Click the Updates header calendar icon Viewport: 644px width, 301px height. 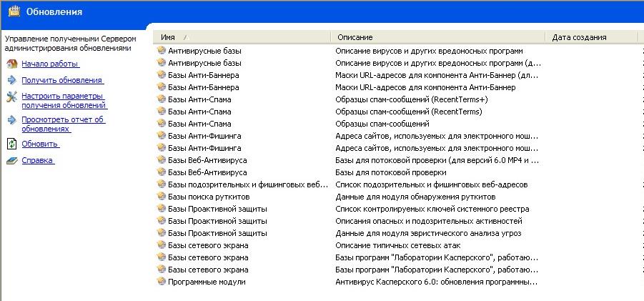click(13, 11)
